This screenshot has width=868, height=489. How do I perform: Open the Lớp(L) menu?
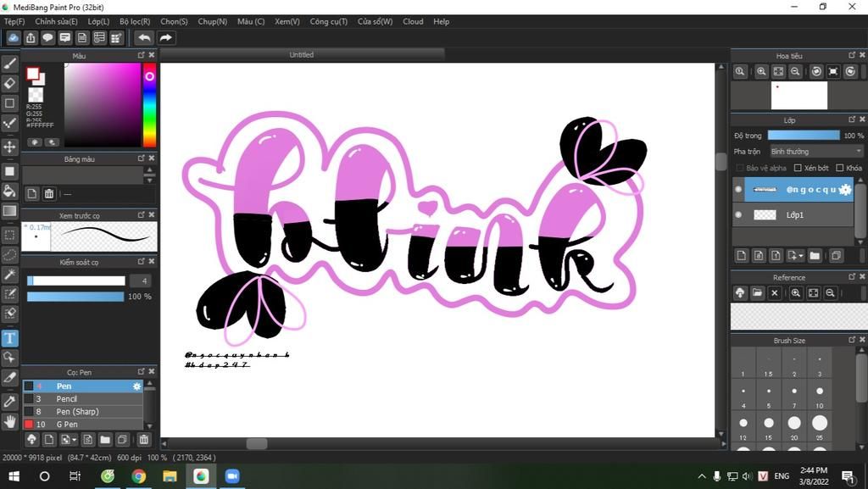point(98,21)
